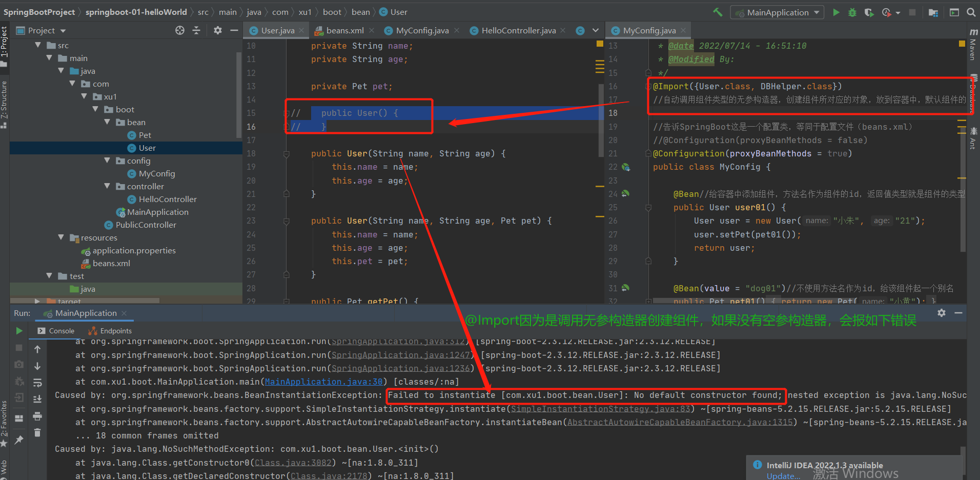The height and width of the screenshot is (480, 980).
Task: Open the MainApplication.java:30 stack trace link
Action: pyautogui.click(x=323, y=382)
